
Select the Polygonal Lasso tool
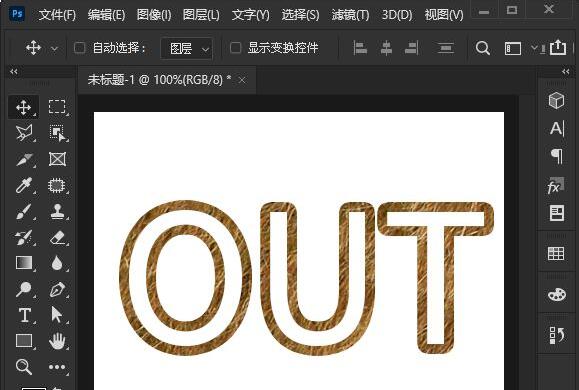pos(24,133)
